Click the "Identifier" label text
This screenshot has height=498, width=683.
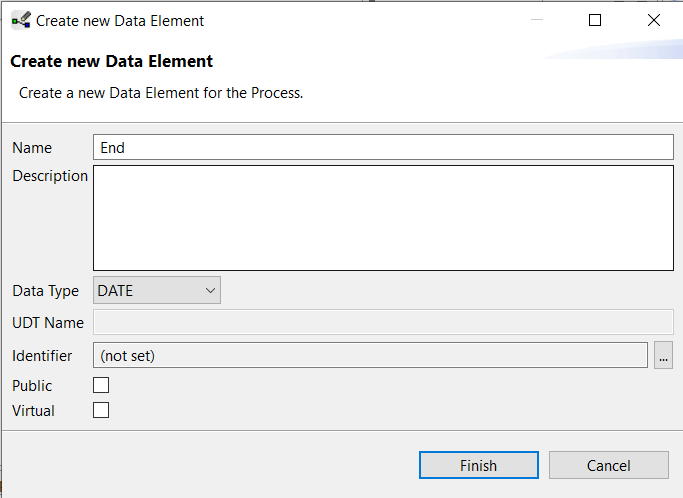(42, 356)
